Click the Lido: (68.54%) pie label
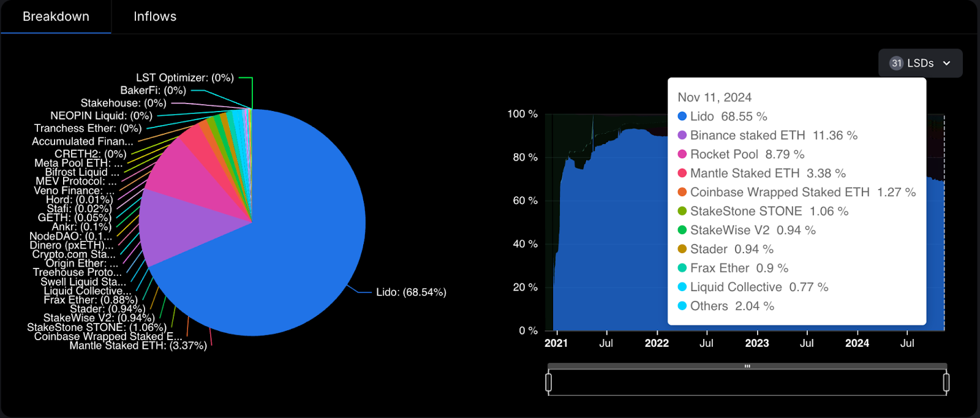This screenshot has width=980, height=418. click(411, 292)
